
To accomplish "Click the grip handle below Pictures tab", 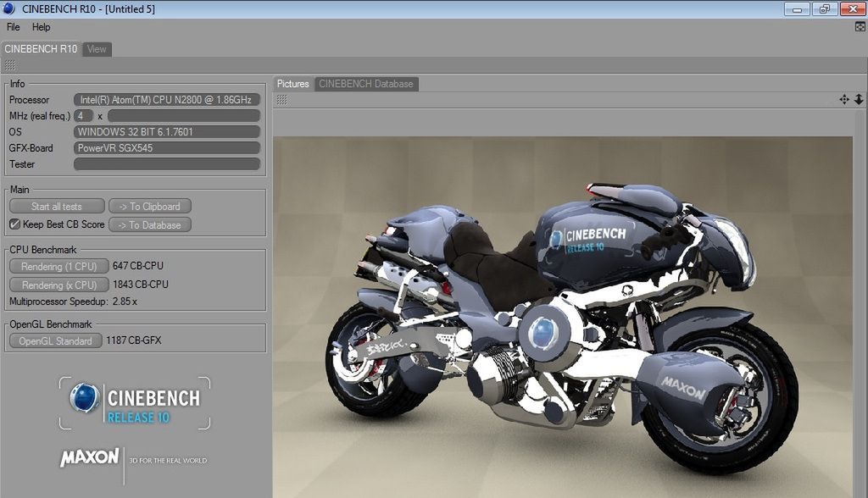I will click(x=281, y=100).
